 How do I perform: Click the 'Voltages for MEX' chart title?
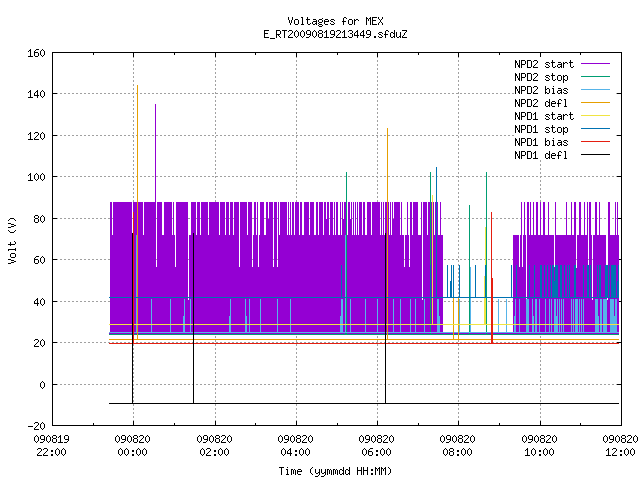(335, 21)
